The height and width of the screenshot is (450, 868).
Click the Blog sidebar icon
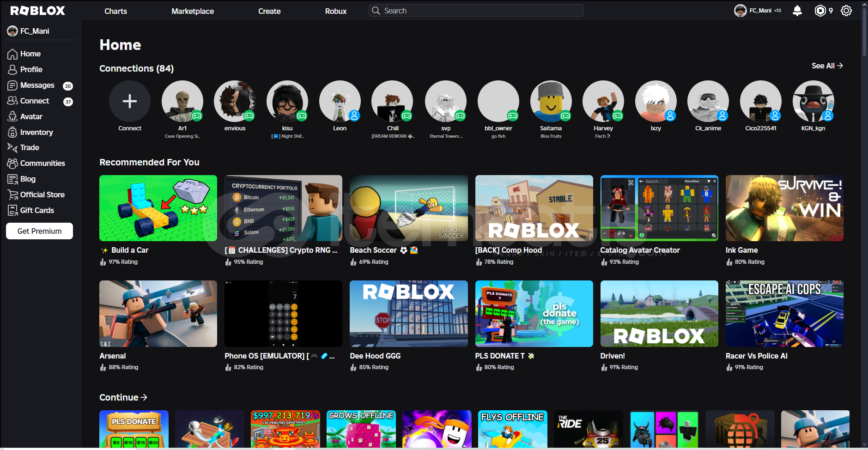pos(12,179)
